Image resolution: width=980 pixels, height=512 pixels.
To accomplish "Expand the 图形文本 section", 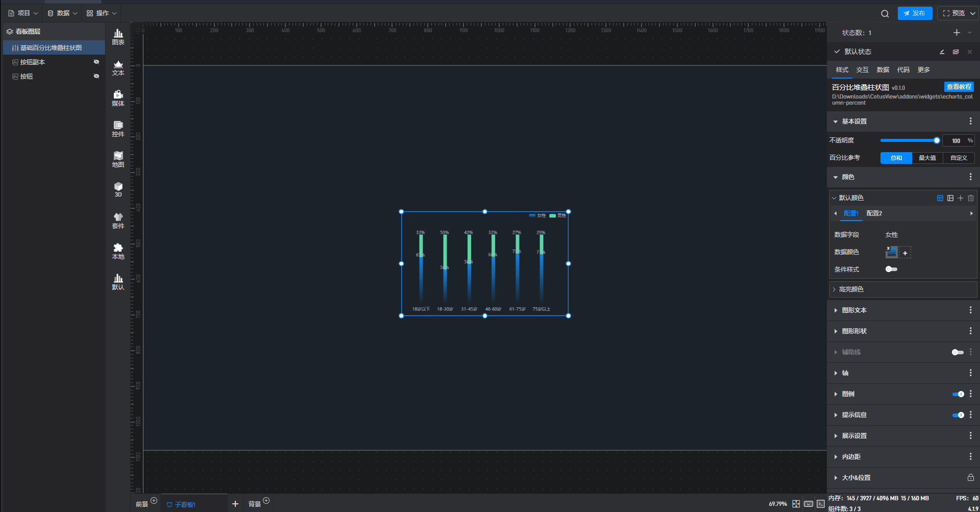I will 854,310.
